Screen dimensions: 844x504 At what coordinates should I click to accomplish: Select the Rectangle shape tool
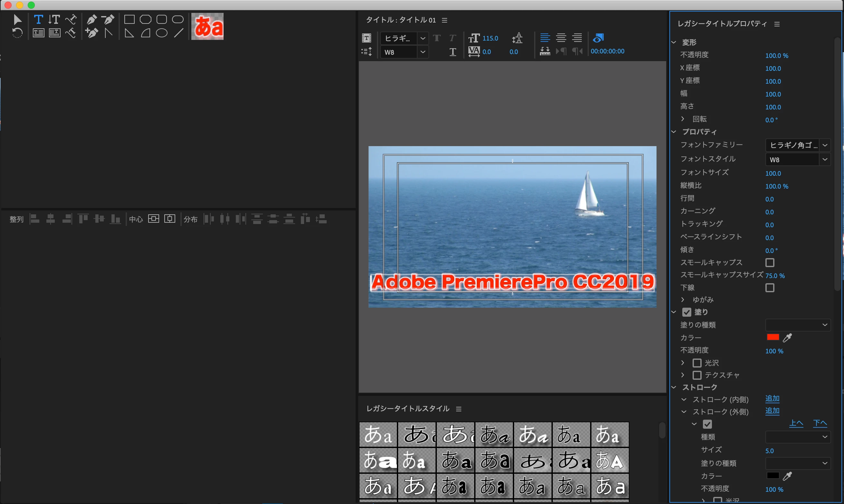point(129,19)
